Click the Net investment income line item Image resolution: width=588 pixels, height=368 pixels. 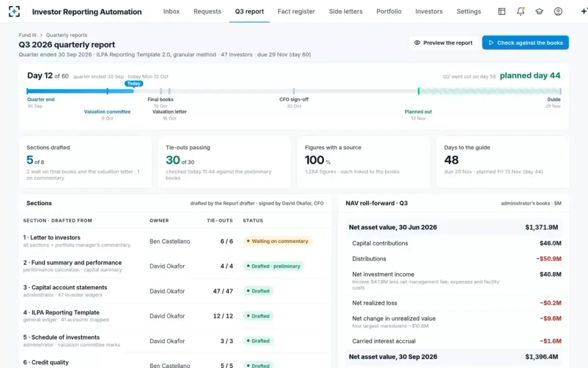tap(453, 281)
